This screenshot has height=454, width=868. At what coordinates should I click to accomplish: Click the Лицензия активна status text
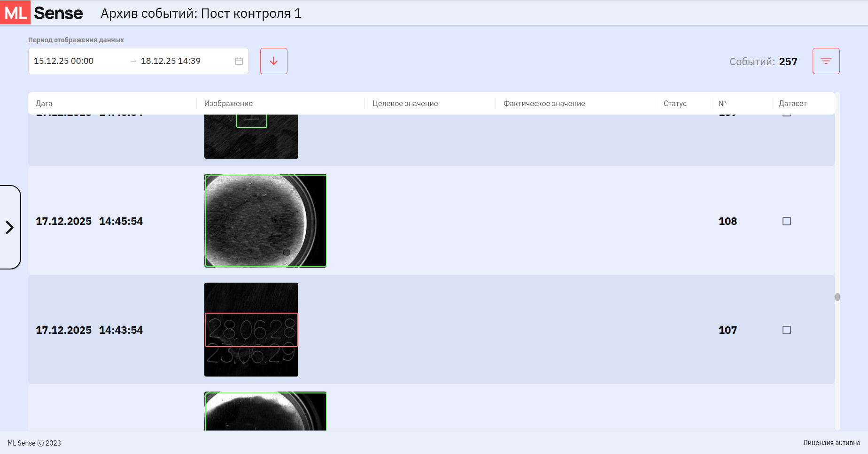(x=832, y=443)
